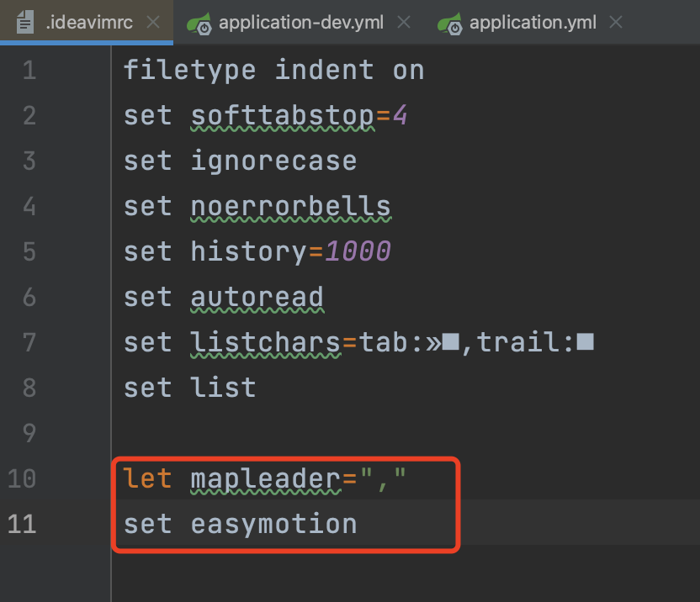
Task: Click the word 'ignorecase'
Action: pos(273,161)
